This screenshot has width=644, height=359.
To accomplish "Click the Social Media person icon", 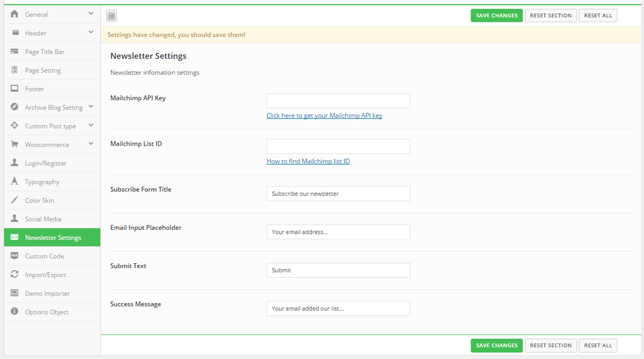I will click(x=15, y=218).
